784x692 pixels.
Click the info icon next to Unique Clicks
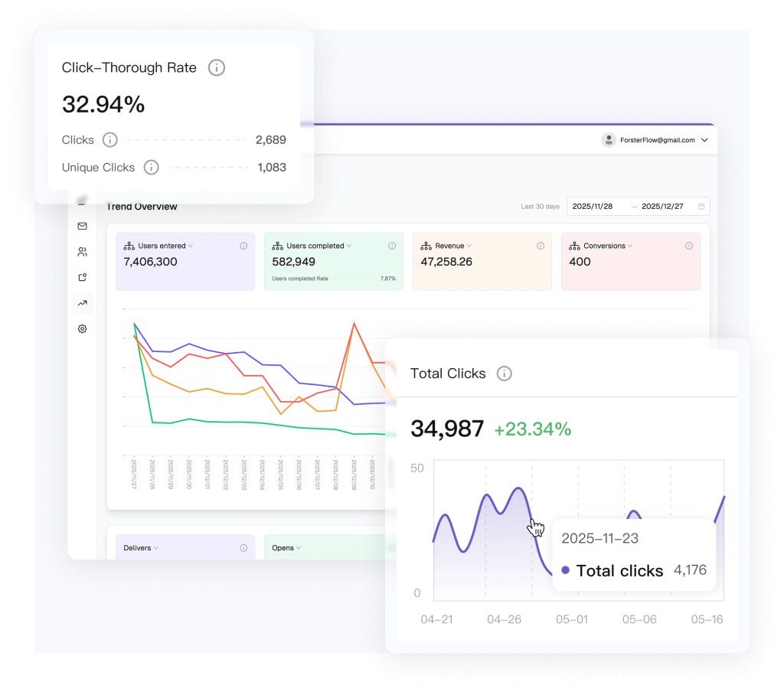(x=152, y=168)
